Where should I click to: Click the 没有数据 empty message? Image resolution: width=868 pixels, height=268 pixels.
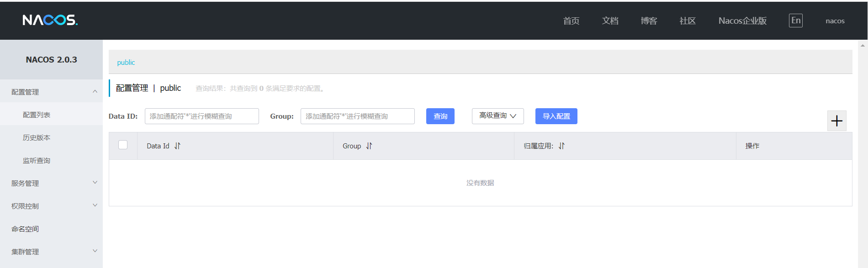click(480, 183)
